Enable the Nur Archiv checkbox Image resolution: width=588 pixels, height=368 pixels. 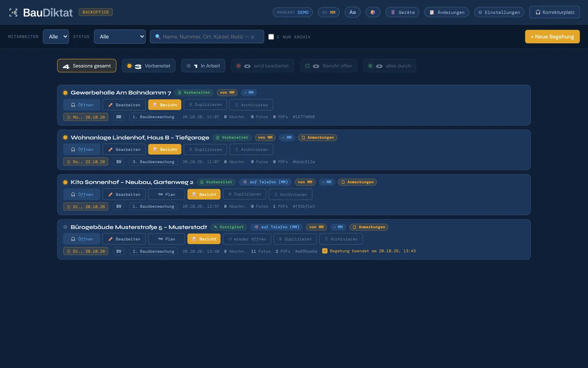pyautogui.click(x=271, y=37)
